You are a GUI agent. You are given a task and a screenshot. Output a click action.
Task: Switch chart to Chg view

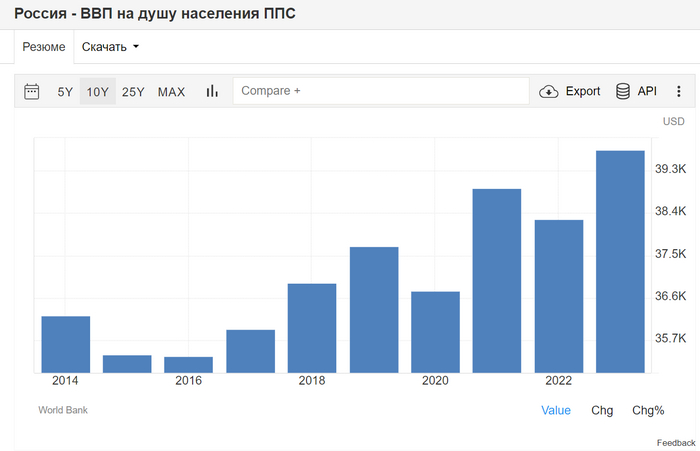pos(602,410)
